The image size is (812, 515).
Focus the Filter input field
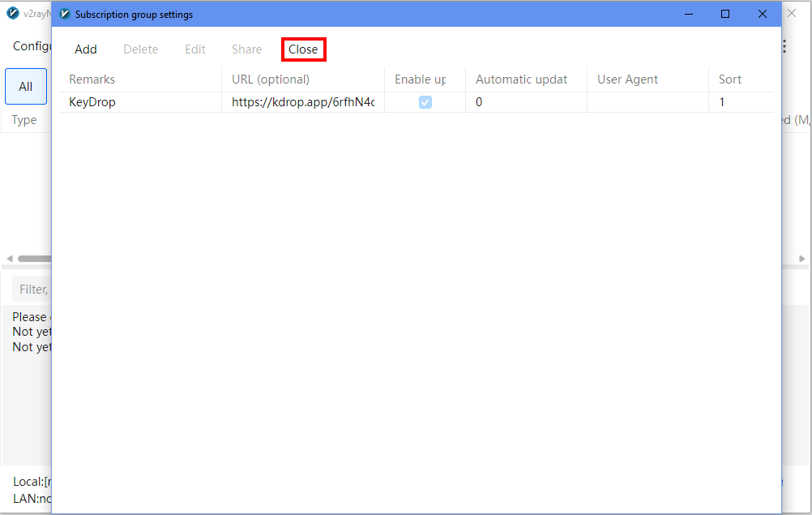click(32, 289)
